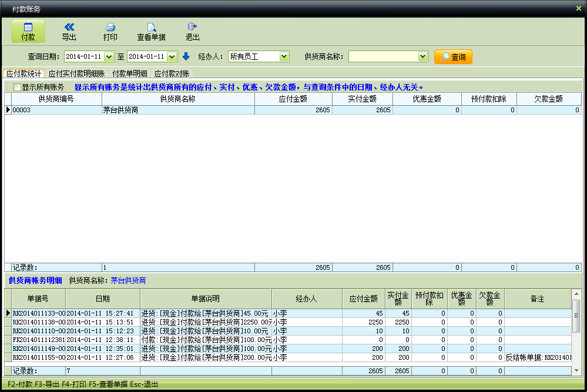Sort by 应付金额 column header in top table
Image resolution: width=587 pixels, height=392 pixels.
click(x=293, y=99)
